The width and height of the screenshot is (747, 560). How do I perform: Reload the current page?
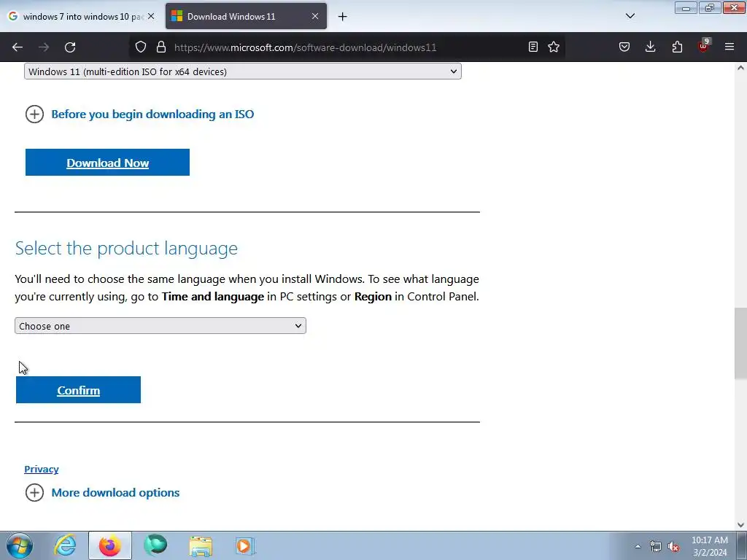point(70,47)
